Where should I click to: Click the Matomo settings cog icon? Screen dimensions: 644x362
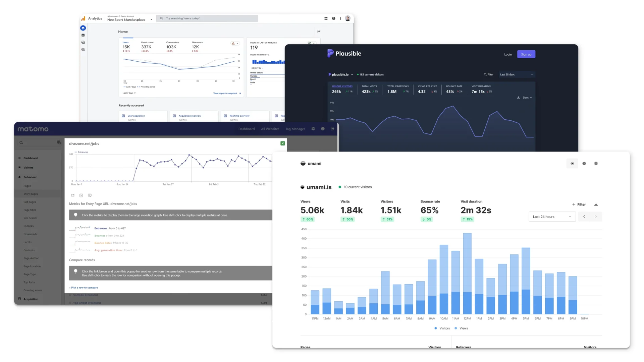coord(313,129)
